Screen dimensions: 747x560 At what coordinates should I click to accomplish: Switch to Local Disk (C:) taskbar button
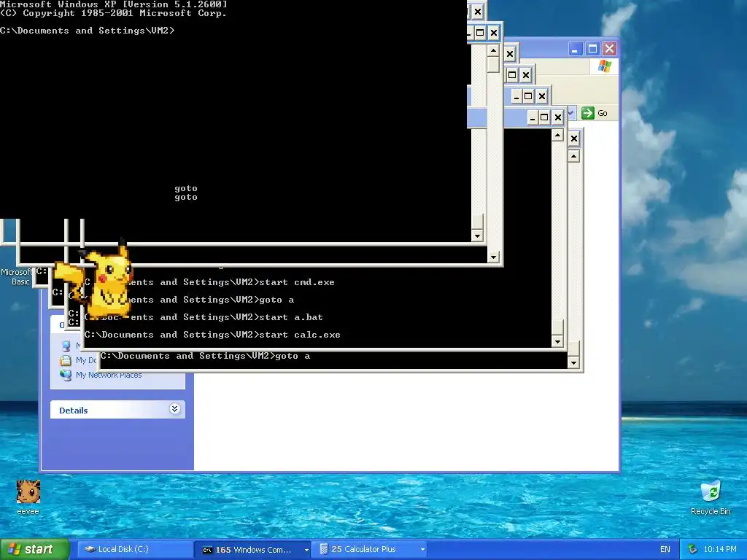pyautogui.click(x=135, y=550)
